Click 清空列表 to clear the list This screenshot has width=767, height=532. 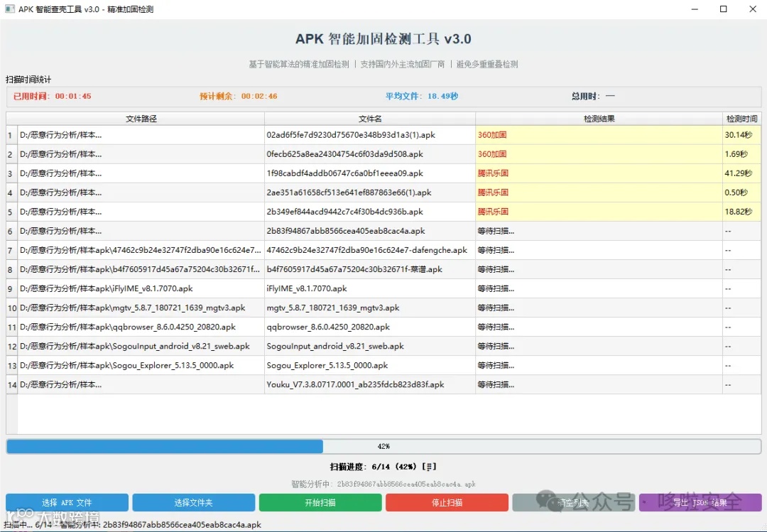[x=574, y=502]
